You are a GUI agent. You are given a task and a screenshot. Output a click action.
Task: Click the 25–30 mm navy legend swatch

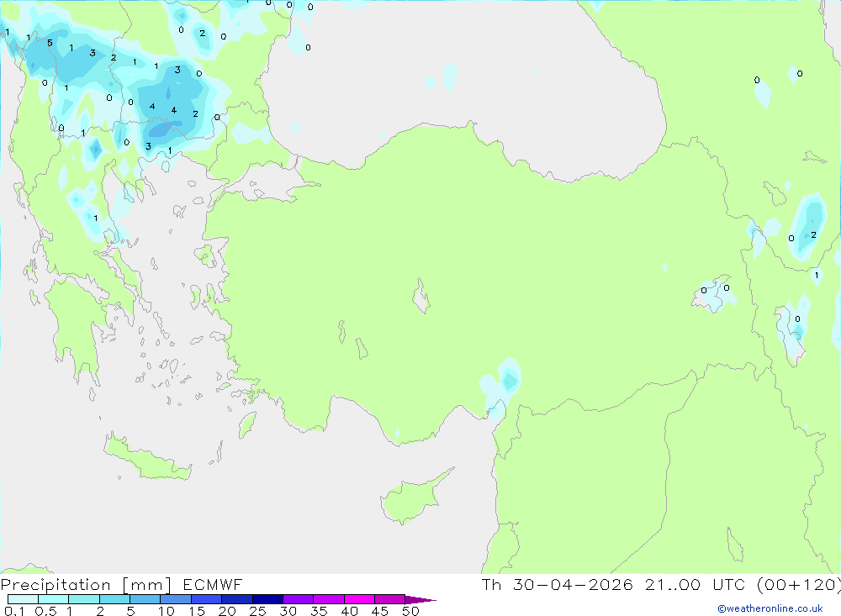[x=267, y=599]
